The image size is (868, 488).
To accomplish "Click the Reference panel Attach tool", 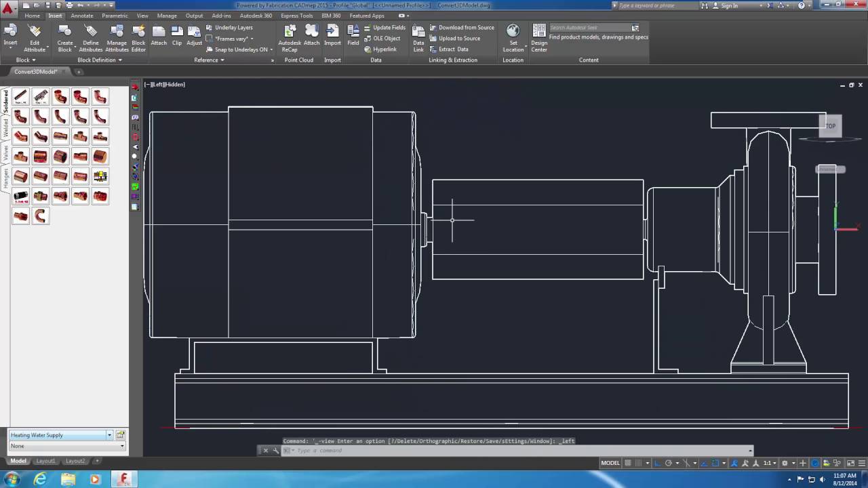I will point(159,35).
